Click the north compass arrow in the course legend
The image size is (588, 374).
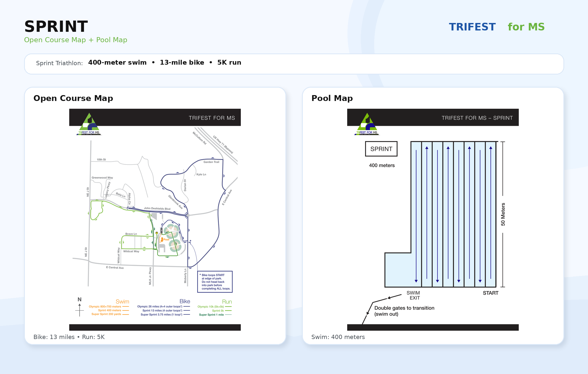(79, 307)
